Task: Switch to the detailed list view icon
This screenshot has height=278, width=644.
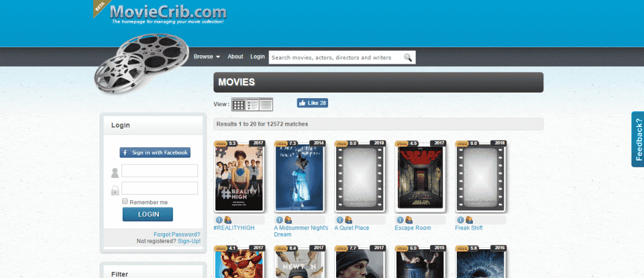Action: click(252, 104)
